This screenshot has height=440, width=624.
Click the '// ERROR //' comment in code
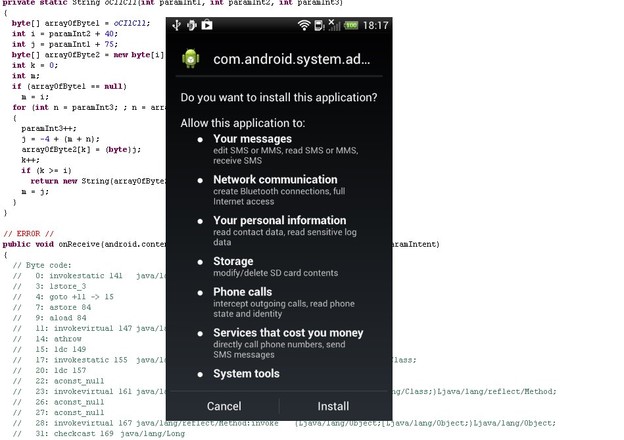(28, 234)
